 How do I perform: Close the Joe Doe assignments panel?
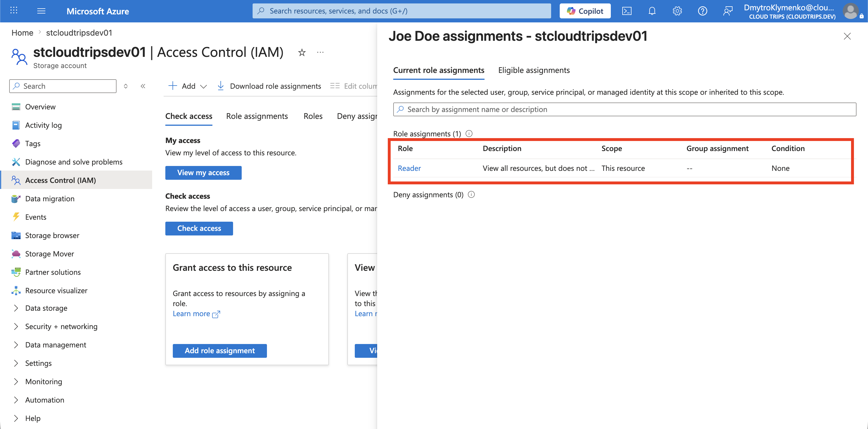point(847,36)
